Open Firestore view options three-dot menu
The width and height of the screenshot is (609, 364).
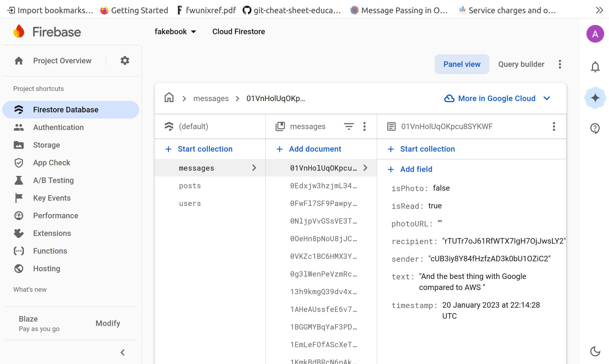[x=560, y=64]
